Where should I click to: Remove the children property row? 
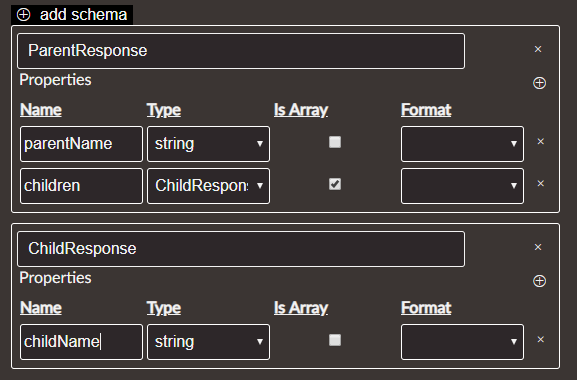coord(540,183)
